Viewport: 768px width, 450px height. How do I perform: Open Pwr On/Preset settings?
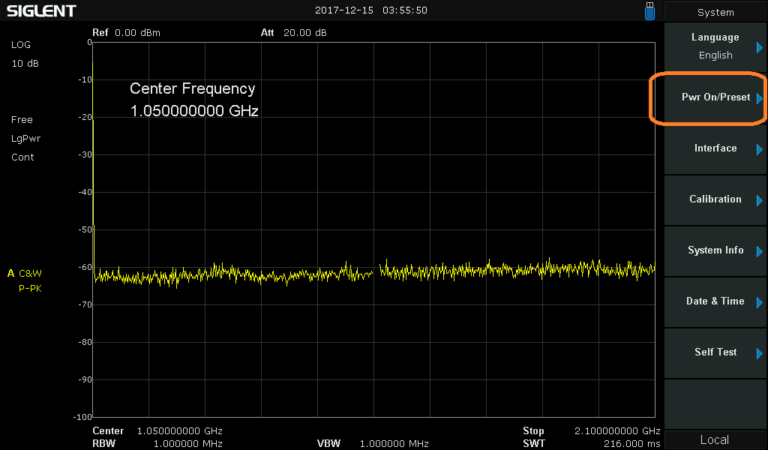715,98
